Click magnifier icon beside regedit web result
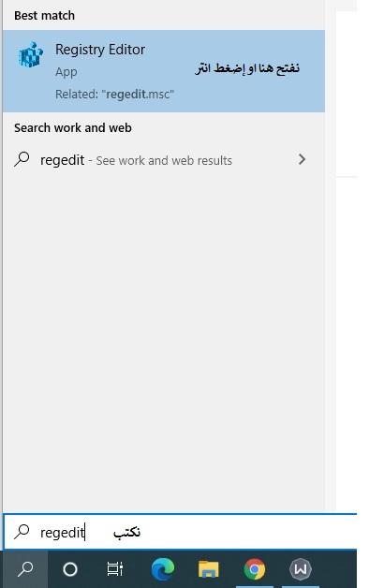This screenshot has height=588, width=369. click(22, 159)
